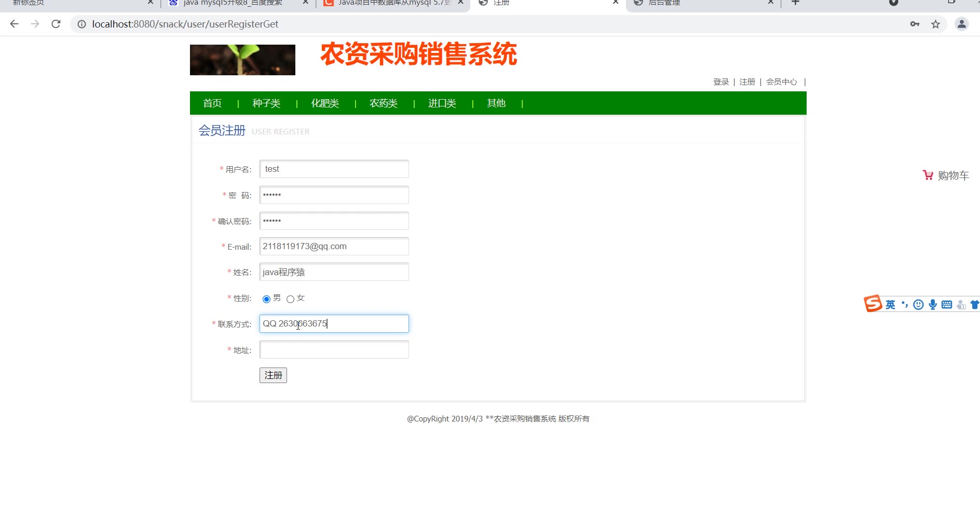Select the 女 gender radio button

290,299
